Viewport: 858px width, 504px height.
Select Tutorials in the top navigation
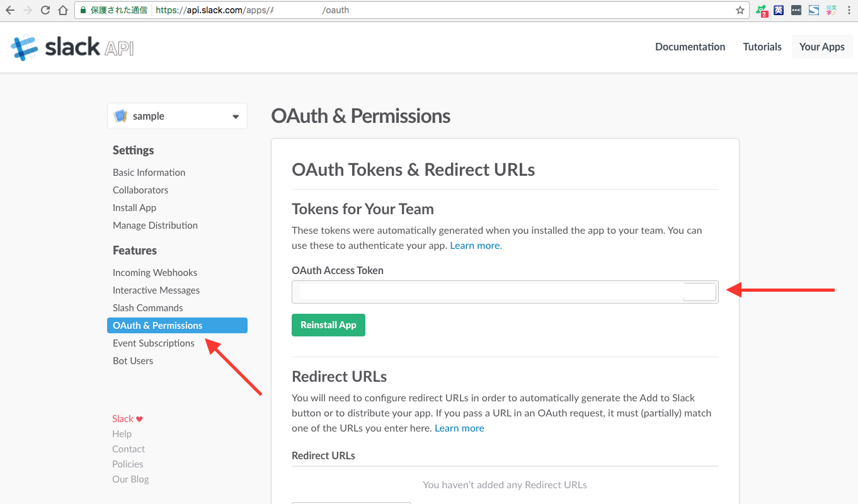click(762, 47)
